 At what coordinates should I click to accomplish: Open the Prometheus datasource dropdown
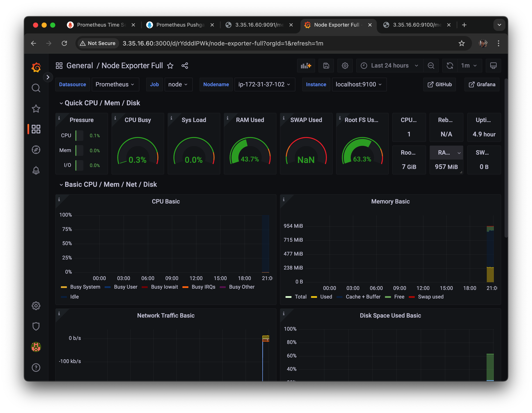point(115,84)
